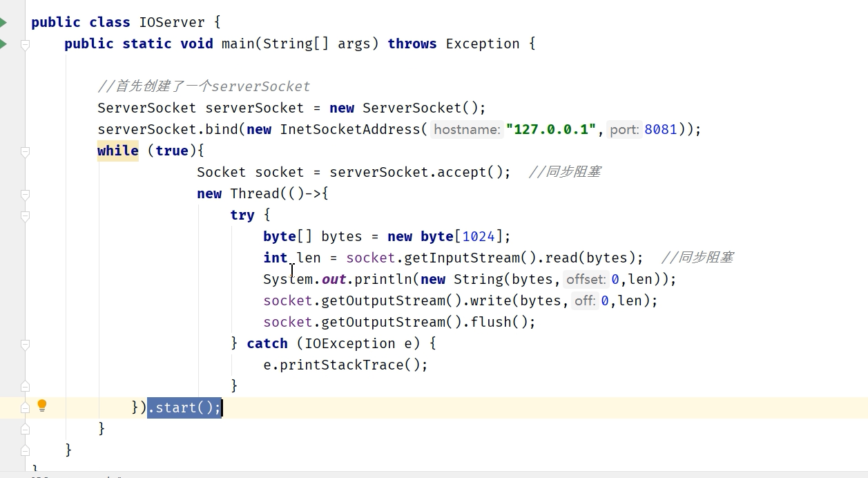Screen dimensions: 868x478
Task: Fold the catch IOException block
Action: [x=25, y=344]
